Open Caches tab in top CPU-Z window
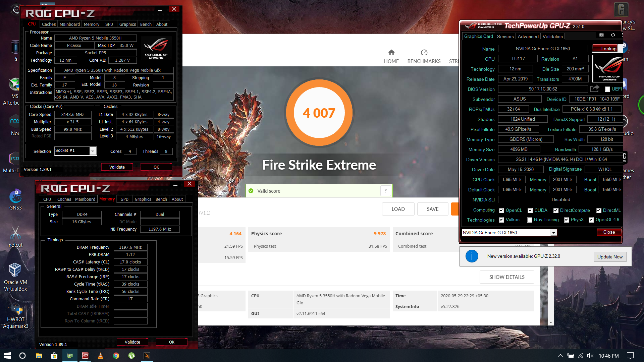Viewport: 644px width, 362px height. (49, 24)
